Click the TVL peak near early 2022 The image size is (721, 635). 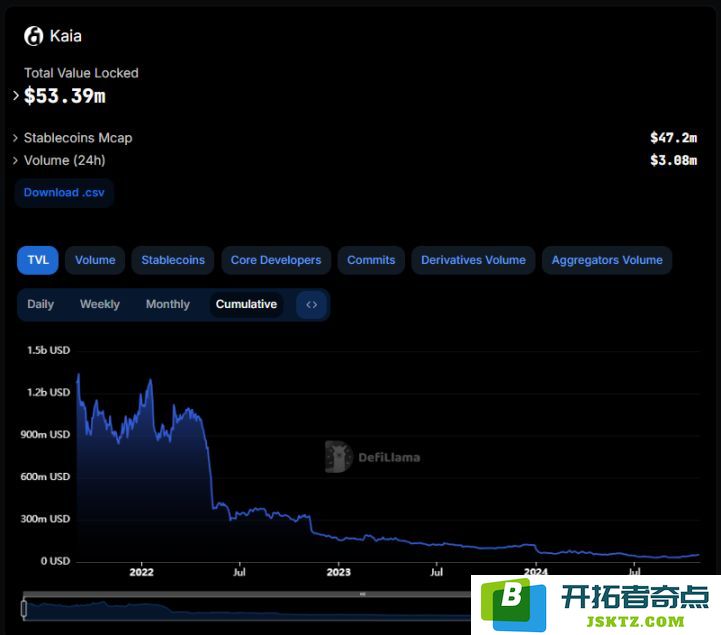(150, 381)
